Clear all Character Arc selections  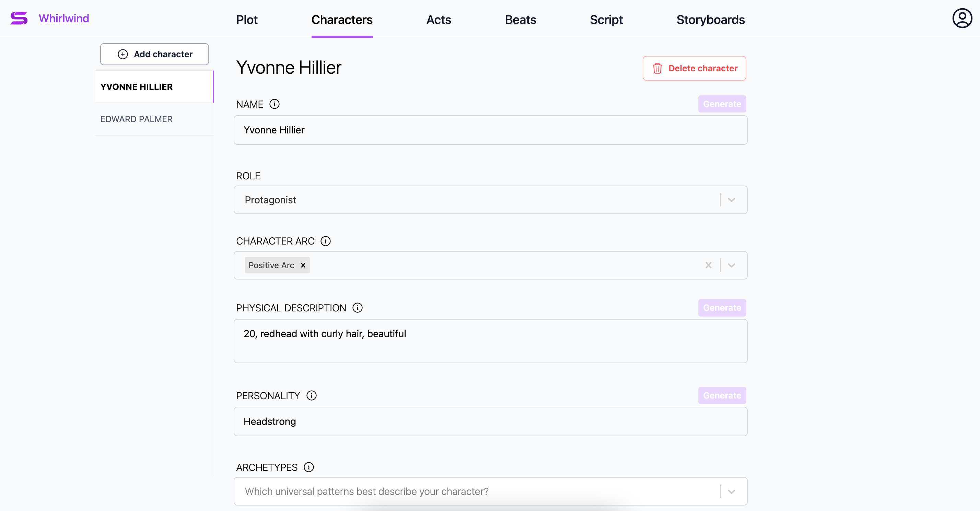[x=708, y=265]
